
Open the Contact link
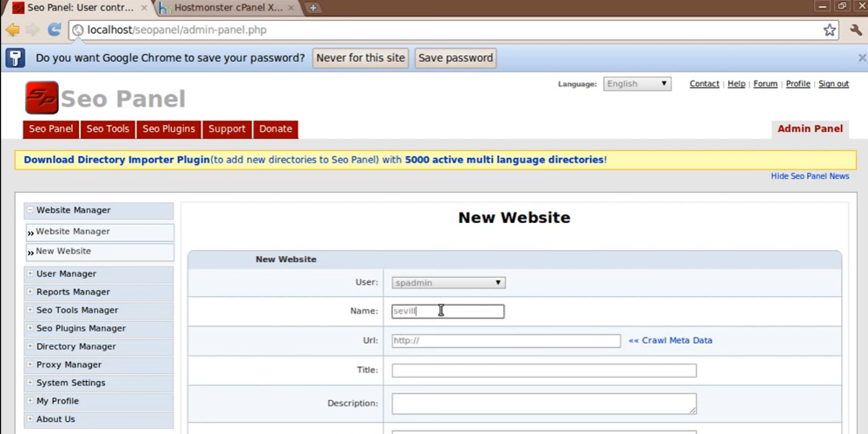click(704, 84)
